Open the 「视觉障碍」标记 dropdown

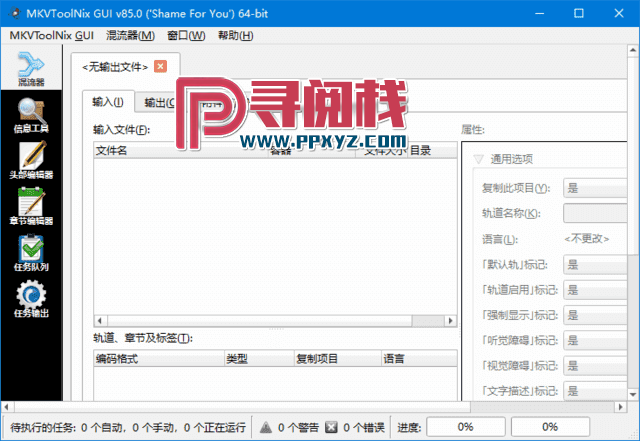point(595,365)
